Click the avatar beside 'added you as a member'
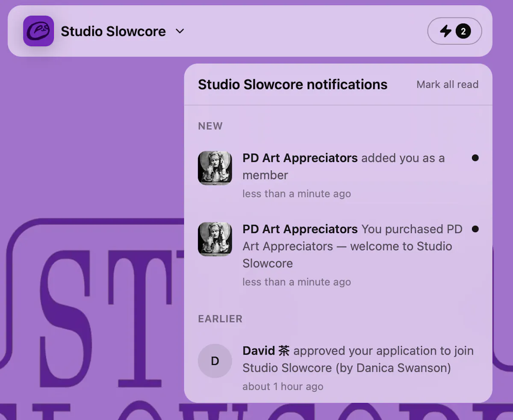Viewport: 513px width, 420px height. (215, 168)
